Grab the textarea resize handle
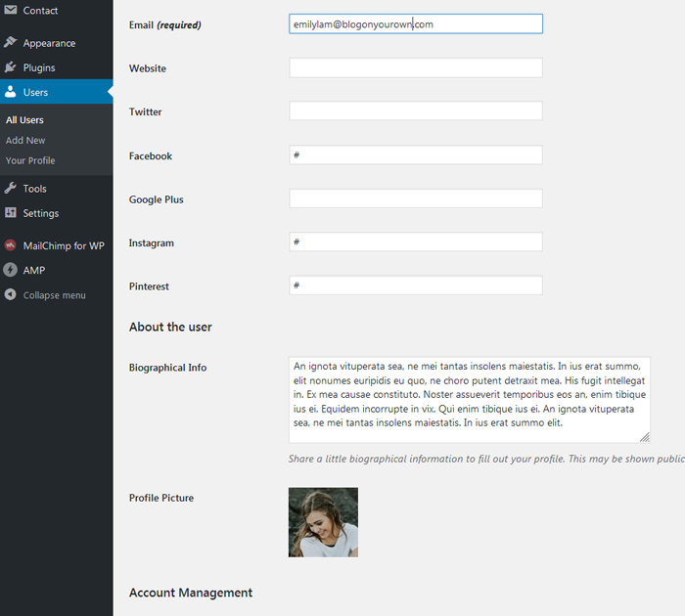 pos(645,437)
